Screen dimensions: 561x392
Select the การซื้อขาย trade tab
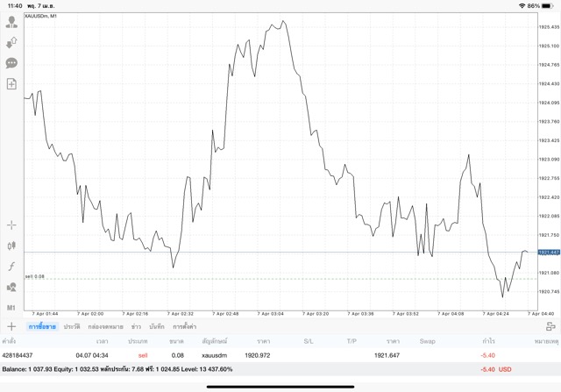coord(40,326)
